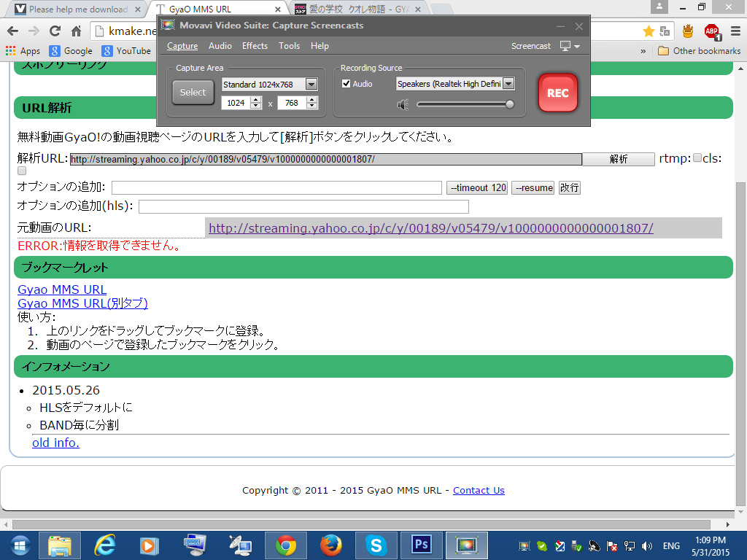This screenshot has height=560, width=747.
Task: Click the --resume button
Action: (533, 187)
